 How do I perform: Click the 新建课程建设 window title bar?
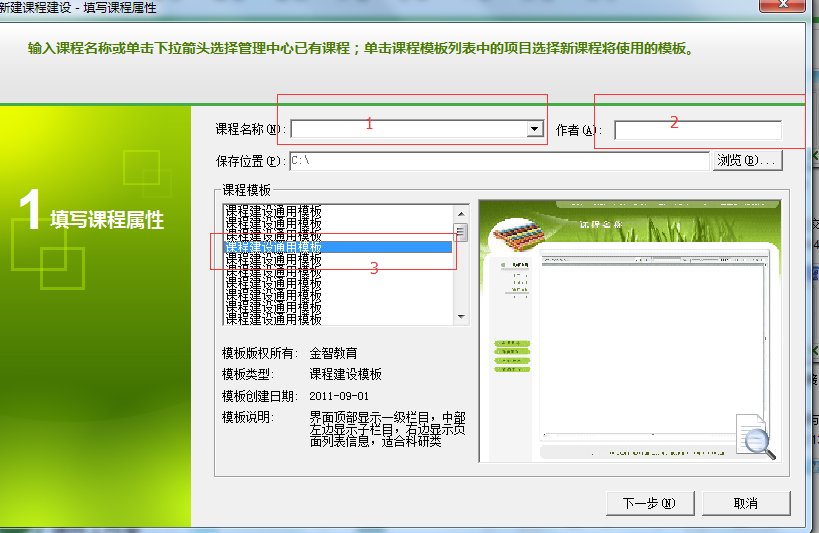[300, 7]
